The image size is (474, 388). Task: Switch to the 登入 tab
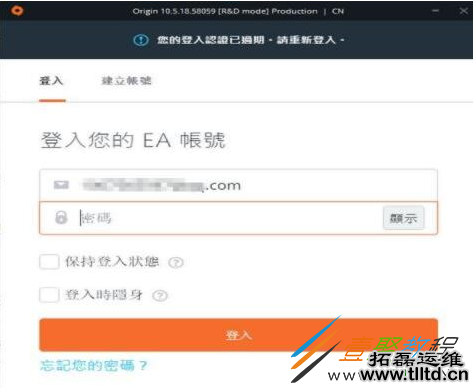pos(52,81)
